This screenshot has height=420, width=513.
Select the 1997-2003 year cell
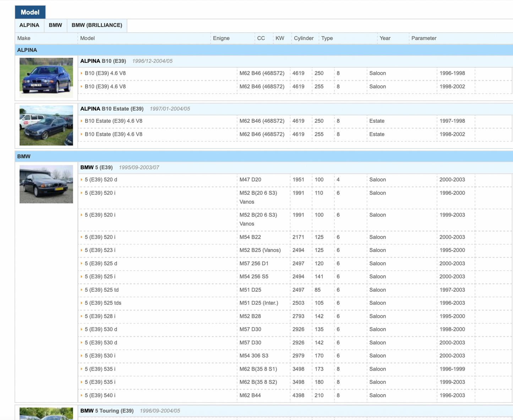tap(452, 290)
